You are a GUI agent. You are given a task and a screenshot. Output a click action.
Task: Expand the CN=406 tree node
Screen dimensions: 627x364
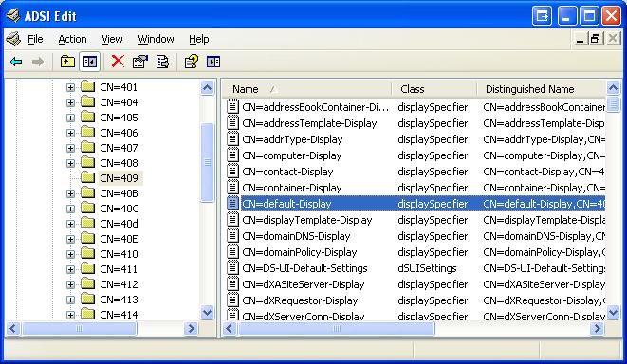[70, 133]
